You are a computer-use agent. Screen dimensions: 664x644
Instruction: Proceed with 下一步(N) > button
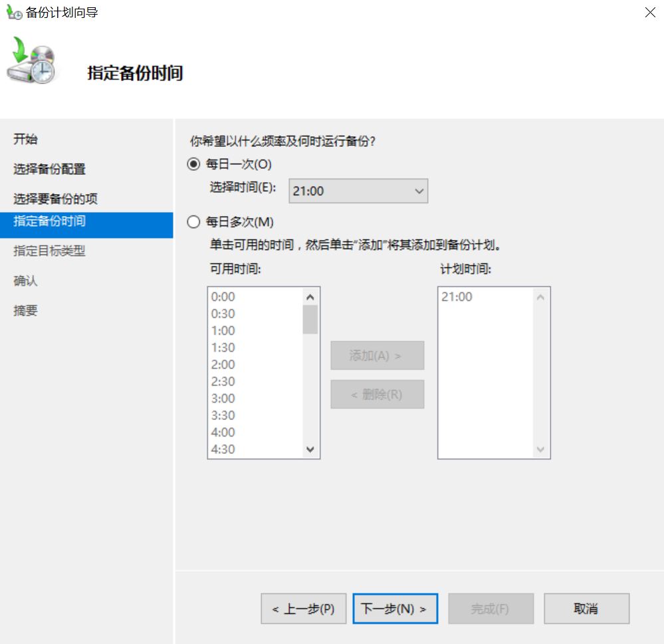(395, 608)
